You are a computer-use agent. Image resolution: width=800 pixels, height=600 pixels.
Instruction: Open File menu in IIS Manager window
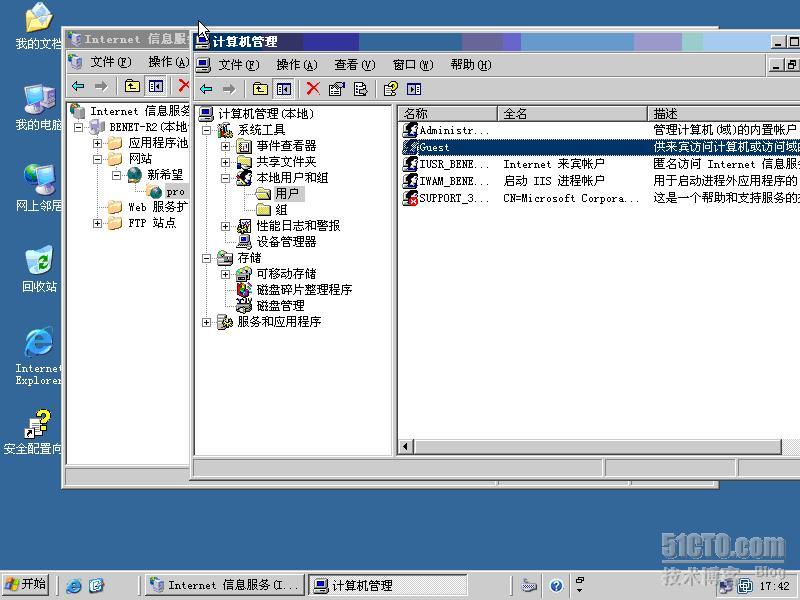click(111, 62)
